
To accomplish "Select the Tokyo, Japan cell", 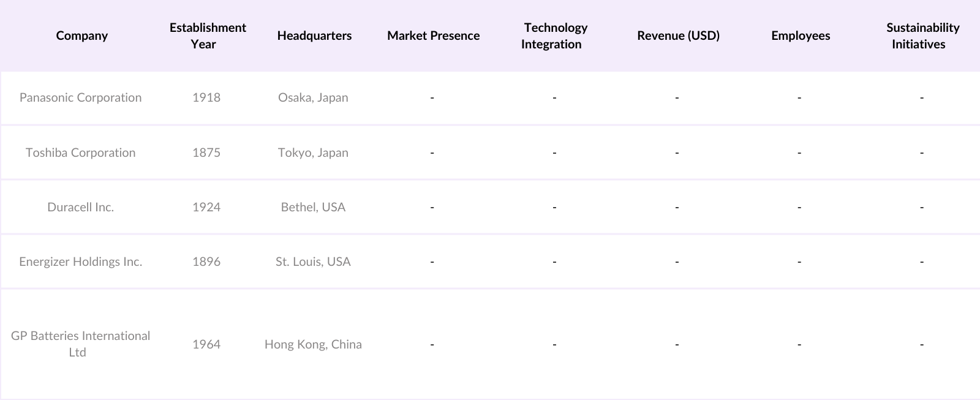I will click(x=313, y=153).
